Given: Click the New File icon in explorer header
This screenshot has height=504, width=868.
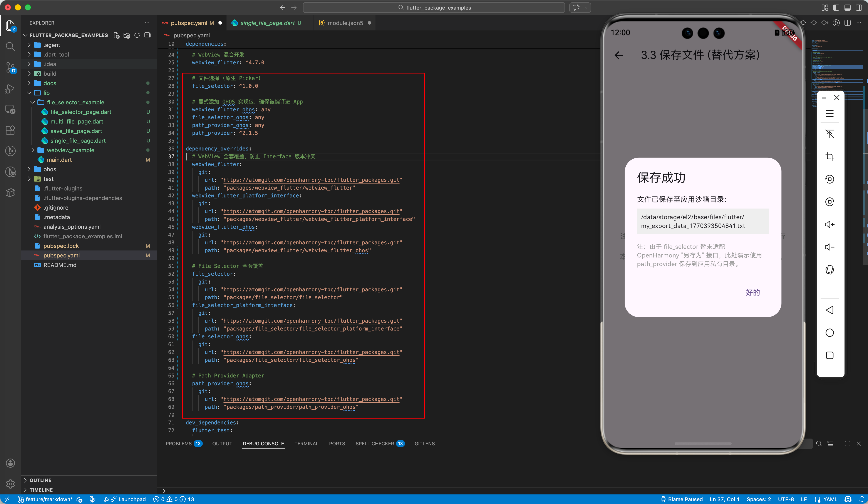Looking at the screenshot, I should click(x=117, y=35).
